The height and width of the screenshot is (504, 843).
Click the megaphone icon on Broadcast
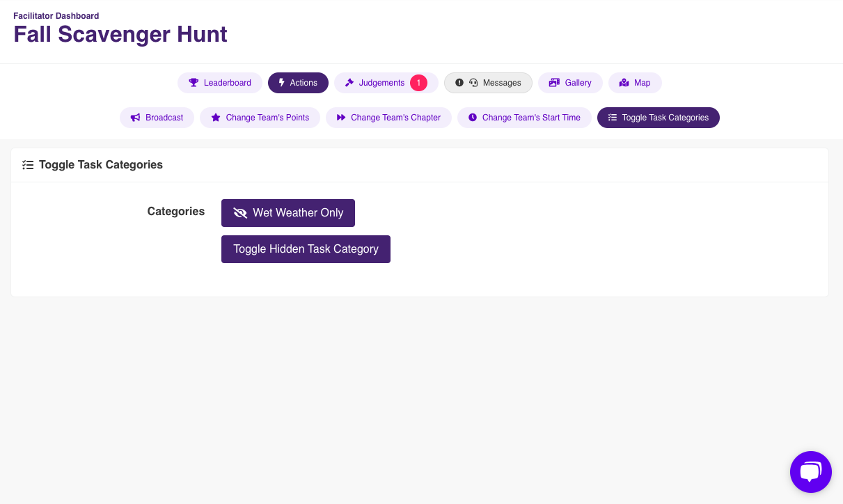136,118
